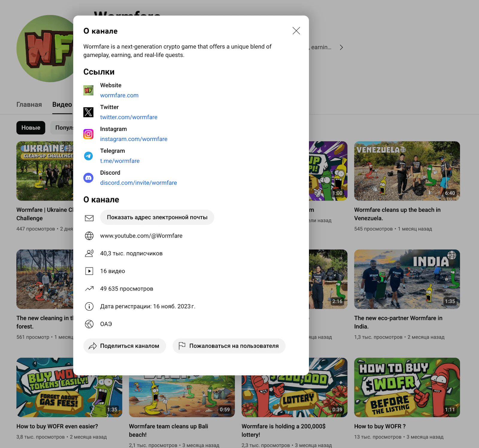Screen dimensions: 479x448
Task: Select the Новые filter chip
Action: pos(31,128)
